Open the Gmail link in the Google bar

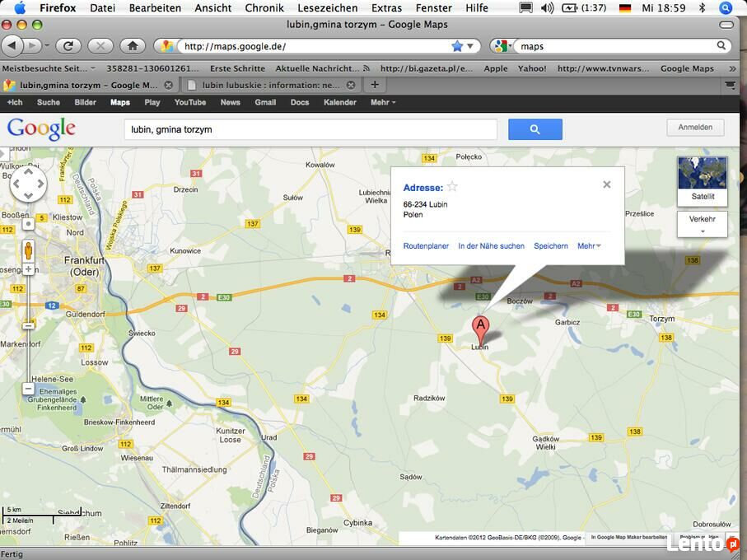265,102
